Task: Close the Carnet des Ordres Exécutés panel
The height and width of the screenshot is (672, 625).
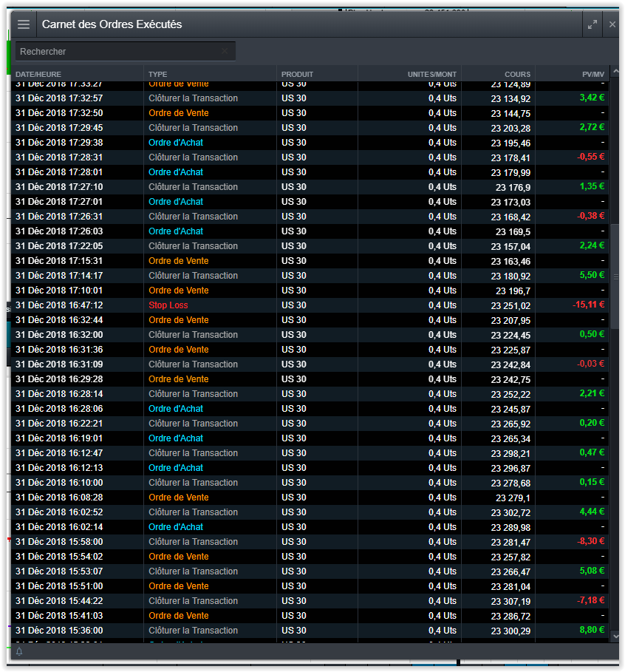Action: click(x=612, y=24)
